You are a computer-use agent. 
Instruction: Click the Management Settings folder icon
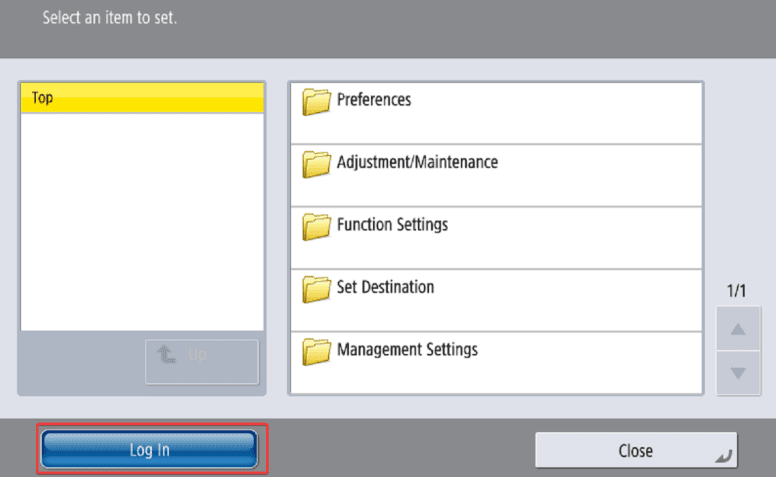coord(317,352)
